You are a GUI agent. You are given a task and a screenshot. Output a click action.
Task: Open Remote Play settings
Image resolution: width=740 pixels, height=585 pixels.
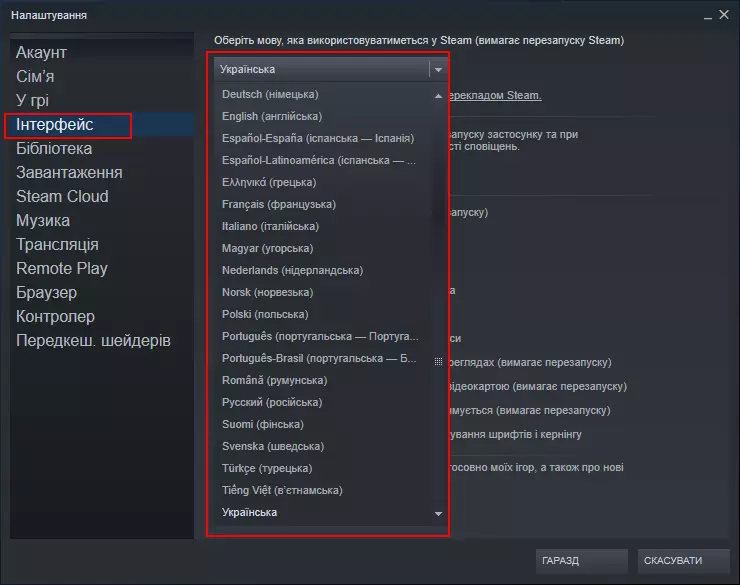click(62, 268)
